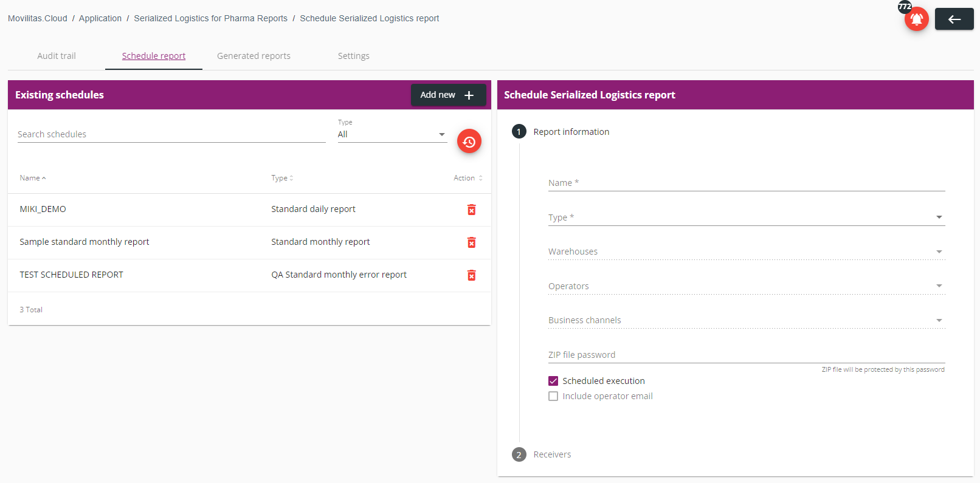Click the Add new button

coord(448,95)
